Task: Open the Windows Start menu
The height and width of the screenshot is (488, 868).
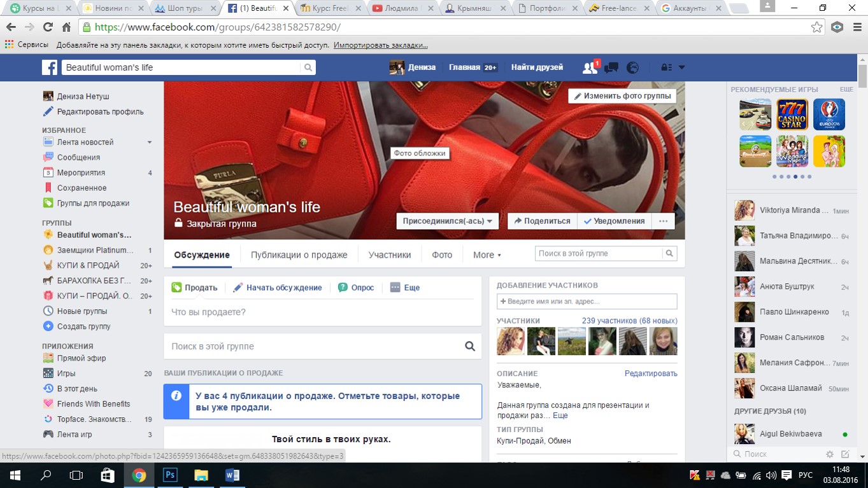Action: click(14, 475)
